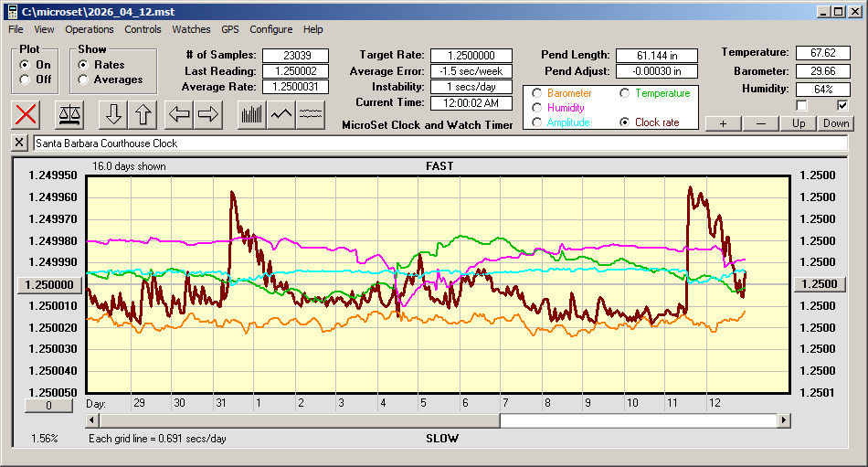Click the red X stop icon

click(x=26, y=114)
